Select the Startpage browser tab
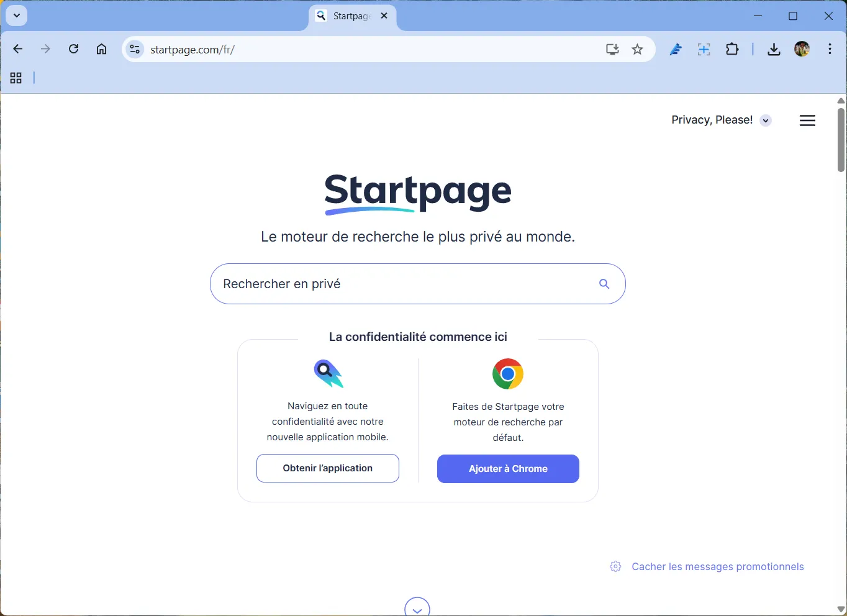The image size is (847, 616). pos(352,16)
